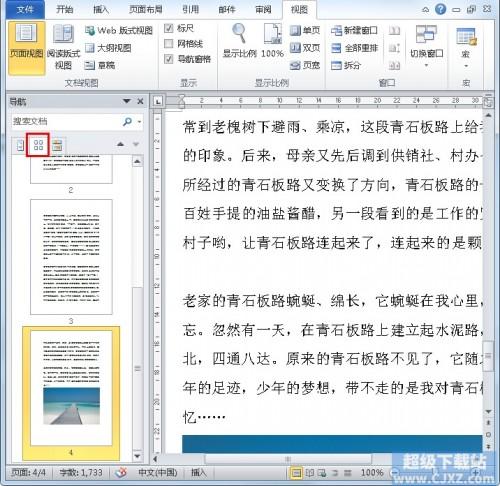Click word count 字数: 1,733 in status bar
This screenshot has height=486, width=500.
click(x=81, y=472)
